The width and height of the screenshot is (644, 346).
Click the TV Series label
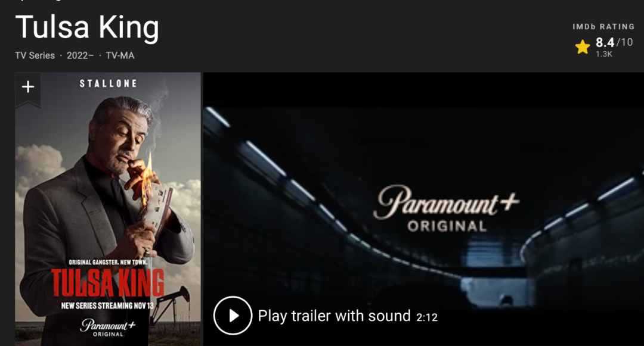(35, 56)
